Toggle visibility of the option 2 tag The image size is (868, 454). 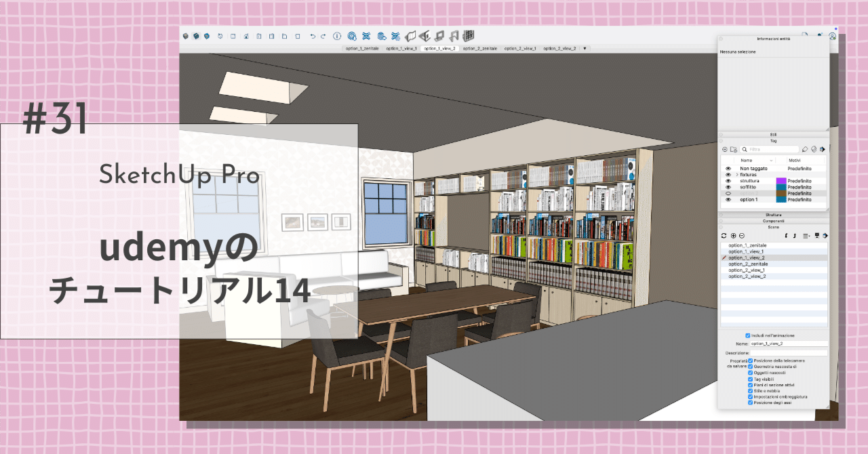728,193
